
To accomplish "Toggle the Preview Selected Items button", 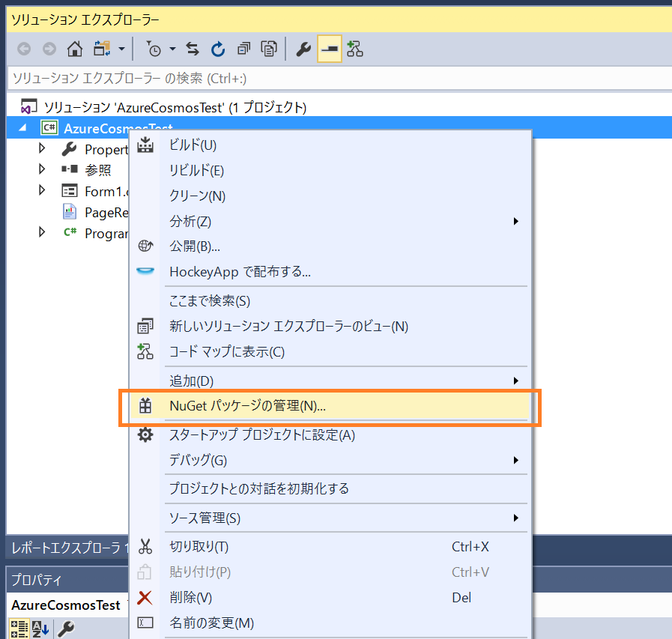I will tap(329, 49).
